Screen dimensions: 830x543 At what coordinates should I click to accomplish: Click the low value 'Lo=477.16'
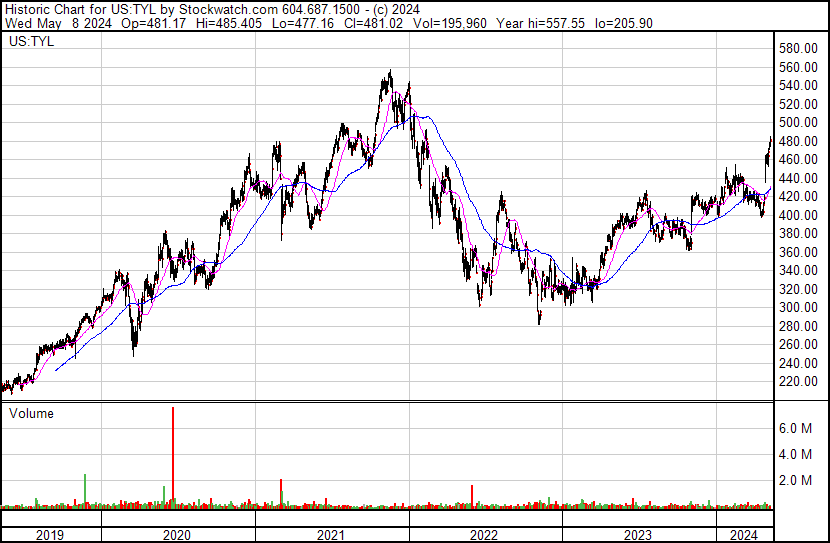click(x=302, y=23)
